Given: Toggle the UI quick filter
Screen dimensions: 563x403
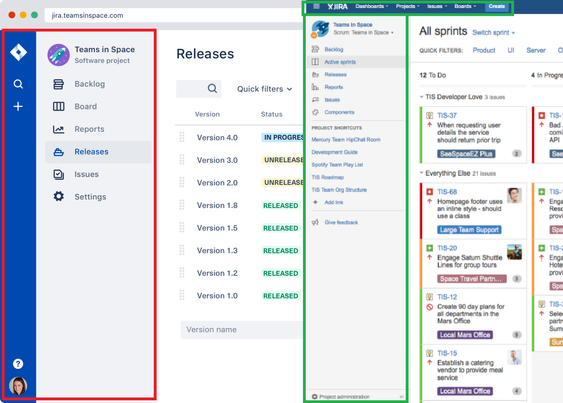Looking at the screenshot, I should click(511, 50).
